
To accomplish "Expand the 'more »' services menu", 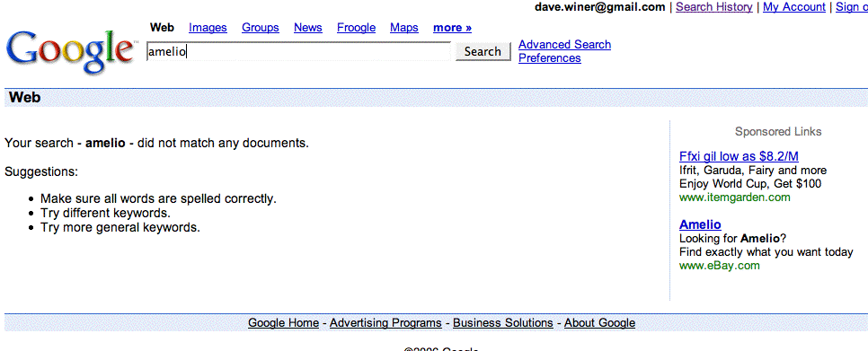I will [452, 28].
